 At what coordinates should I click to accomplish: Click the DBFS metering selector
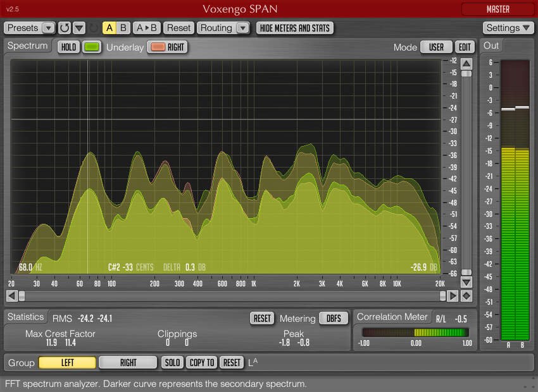point(334,318)
